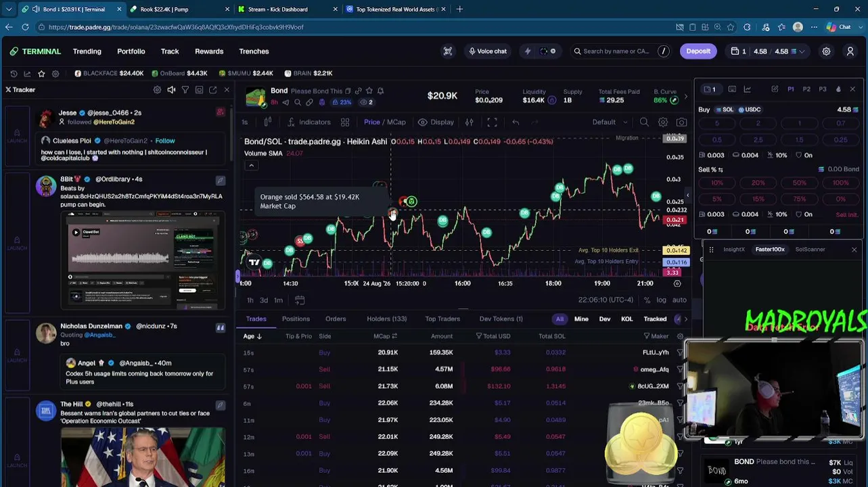The image size is (868, 487).
Task: Switch to the Orders tab
Action: coord(336,319)
